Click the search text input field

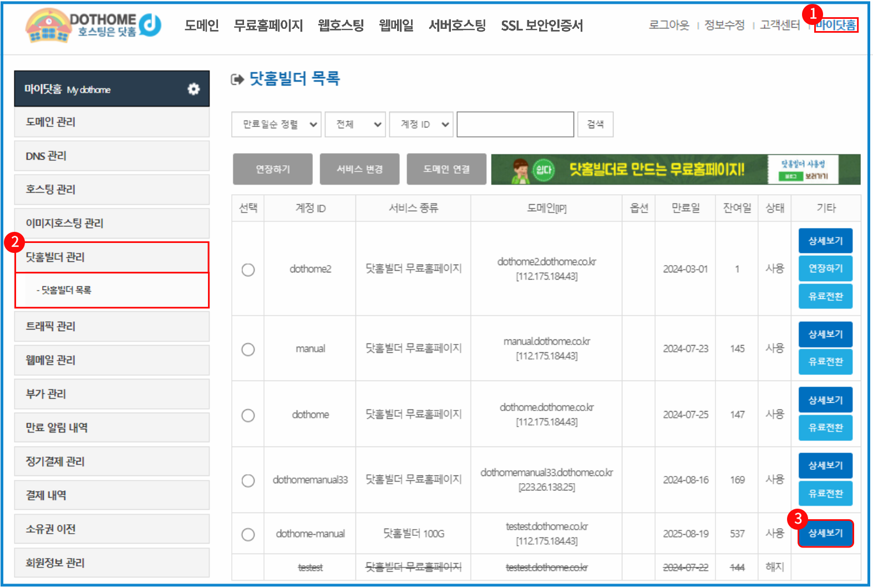[515, 124]
